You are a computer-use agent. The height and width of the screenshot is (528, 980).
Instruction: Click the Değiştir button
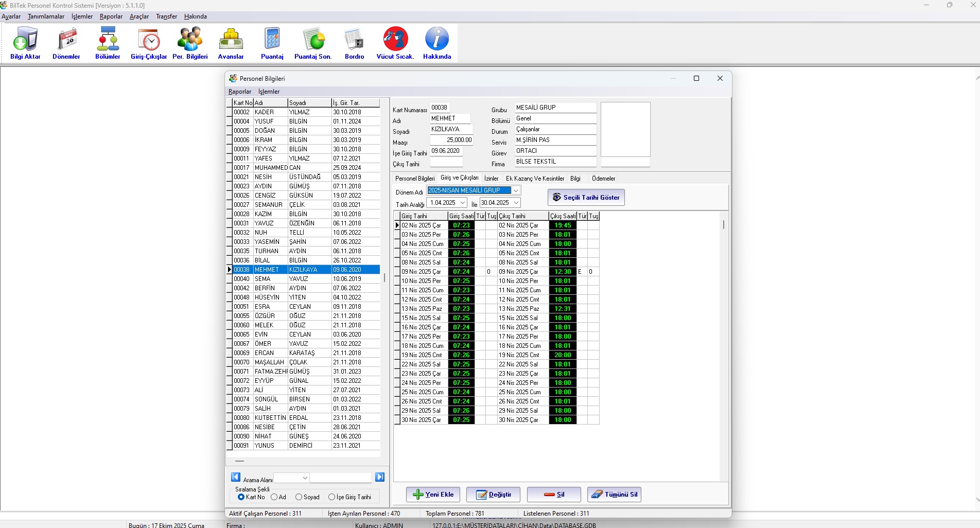point(493,495)
